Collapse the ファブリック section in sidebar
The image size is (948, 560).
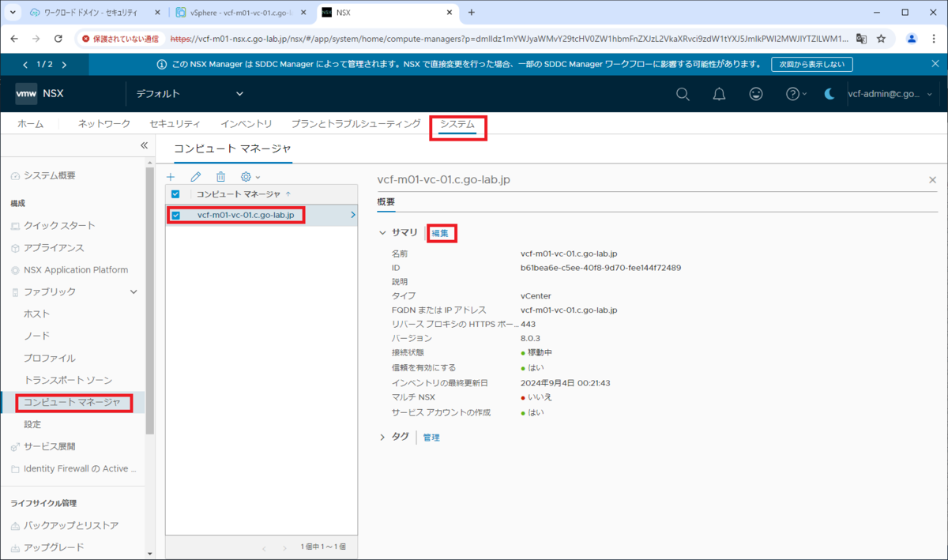(x=134, y=292)
